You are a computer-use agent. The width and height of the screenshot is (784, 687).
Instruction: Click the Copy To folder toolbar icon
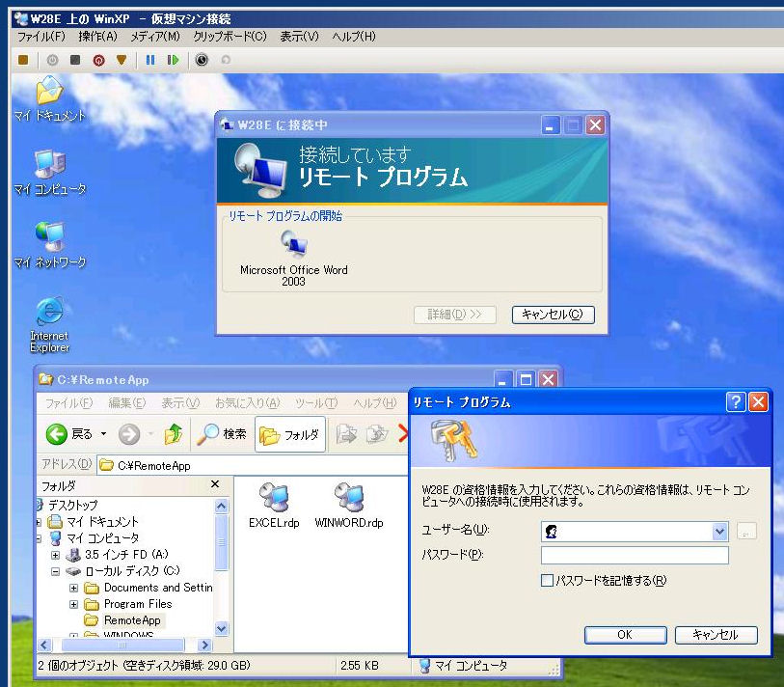coord(376,434)
